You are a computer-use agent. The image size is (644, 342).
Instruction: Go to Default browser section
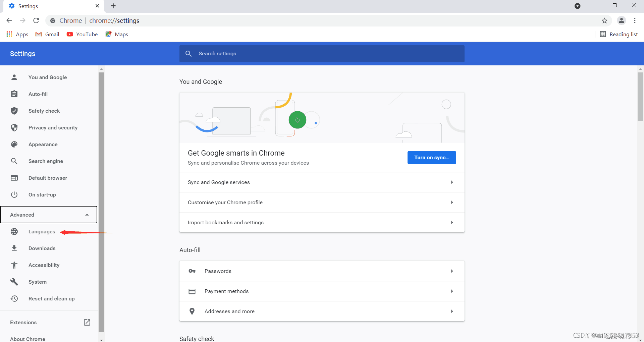click(x=48, y=178)
